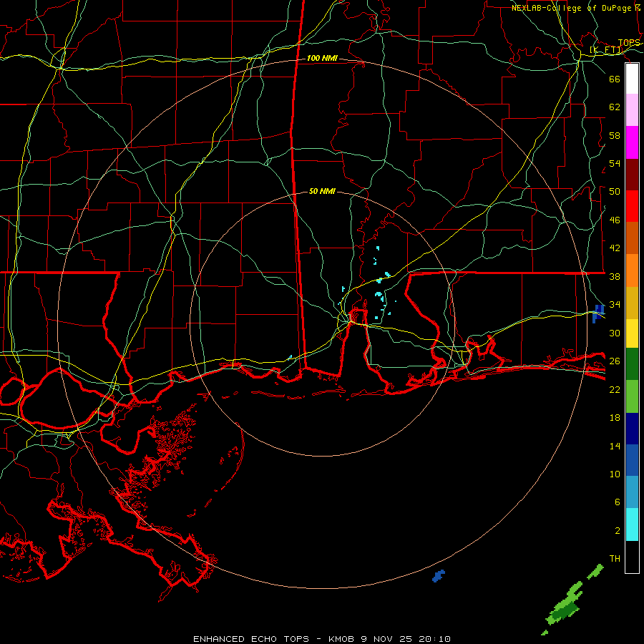Click the 100 NMI range ring label
The image size is (644, 644).
(x=322, y=59)
